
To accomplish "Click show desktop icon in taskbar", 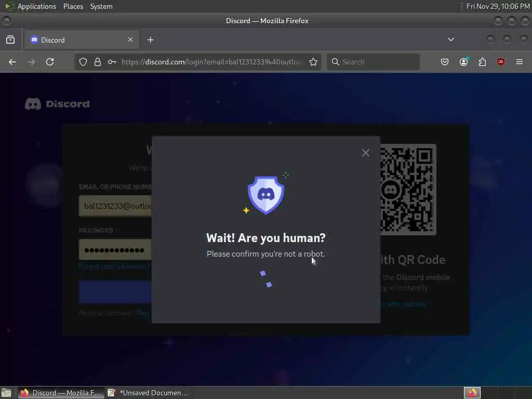I will pos(6,393).
